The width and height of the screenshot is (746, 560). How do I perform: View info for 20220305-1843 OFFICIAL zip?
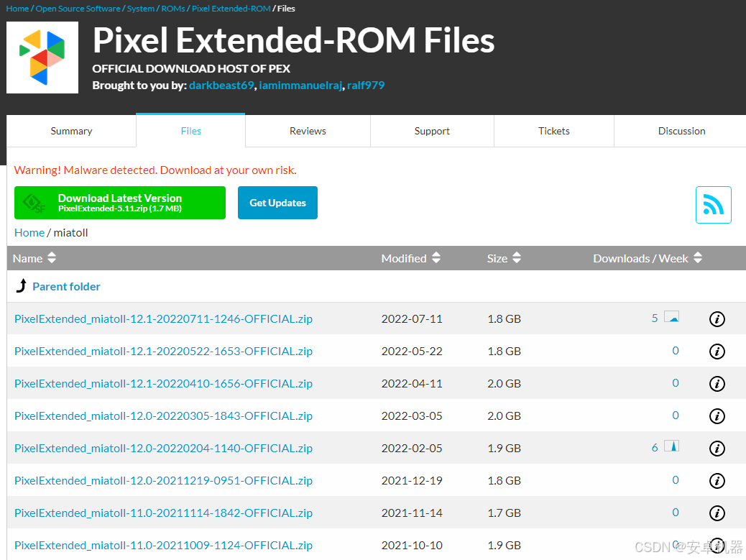tap(717, 416)
